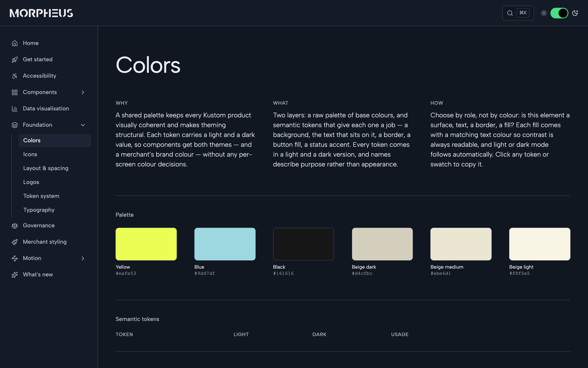This screenshot has width=588, height=368.
Task: Click the Get started label
Action: [x=38, y=59]
